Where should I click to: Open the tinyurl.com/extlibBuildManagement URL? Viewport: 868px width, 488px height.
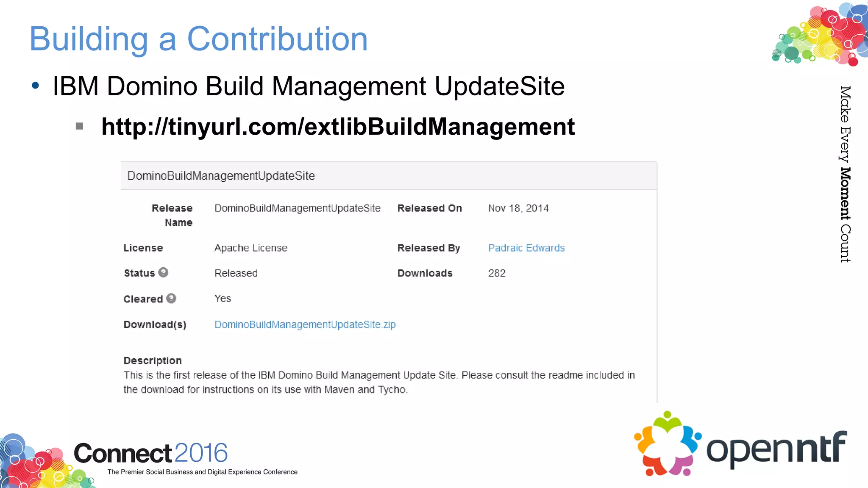338,127
